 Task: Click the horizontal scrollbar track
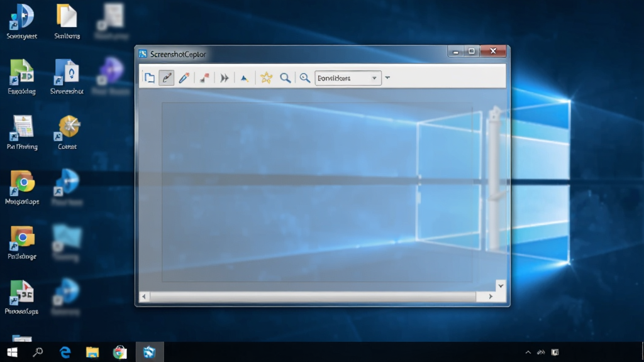point(313,297)
